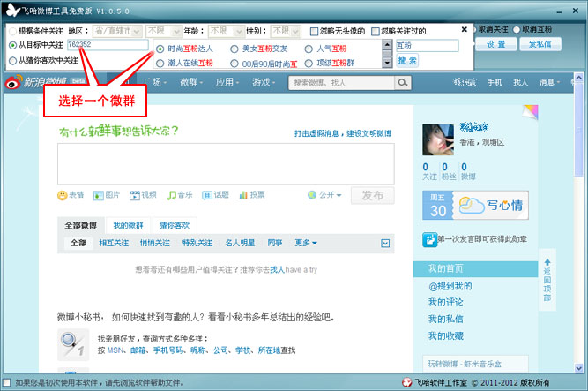The width and height of the screenshot is (588, 391).
Task: Click the 飞哈 butterfly logo in title bar
Action: coord(12,11)
